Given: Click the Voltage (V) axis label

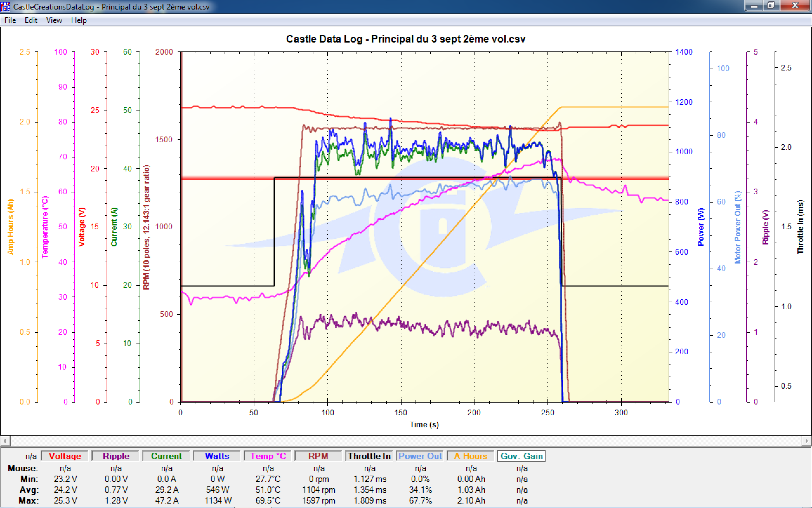Looking at the screenshot, I should click(x=81, y=227).
